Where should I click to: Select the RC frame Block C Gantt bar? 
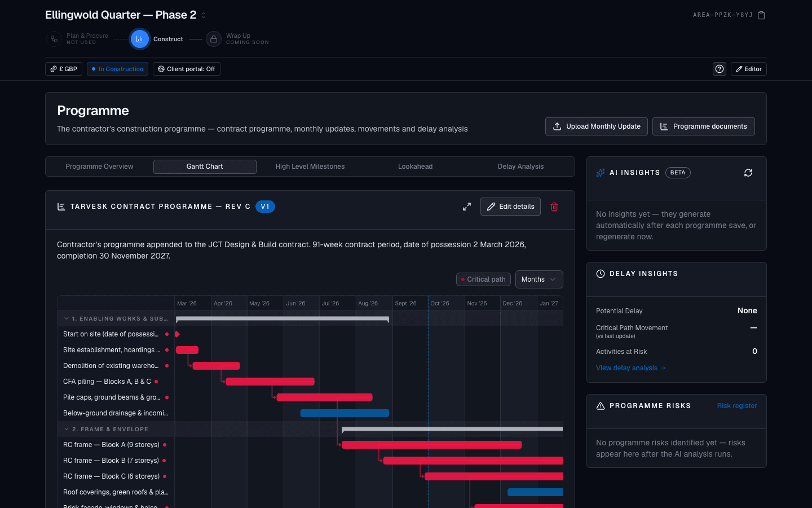coord(494,476)
